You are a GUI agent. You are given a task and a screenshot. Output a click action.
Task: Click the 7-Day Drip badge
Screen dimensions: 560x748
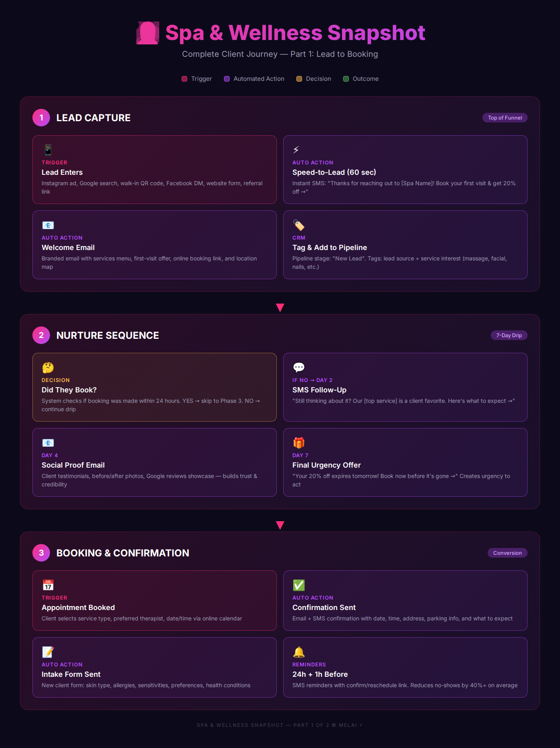509,335
